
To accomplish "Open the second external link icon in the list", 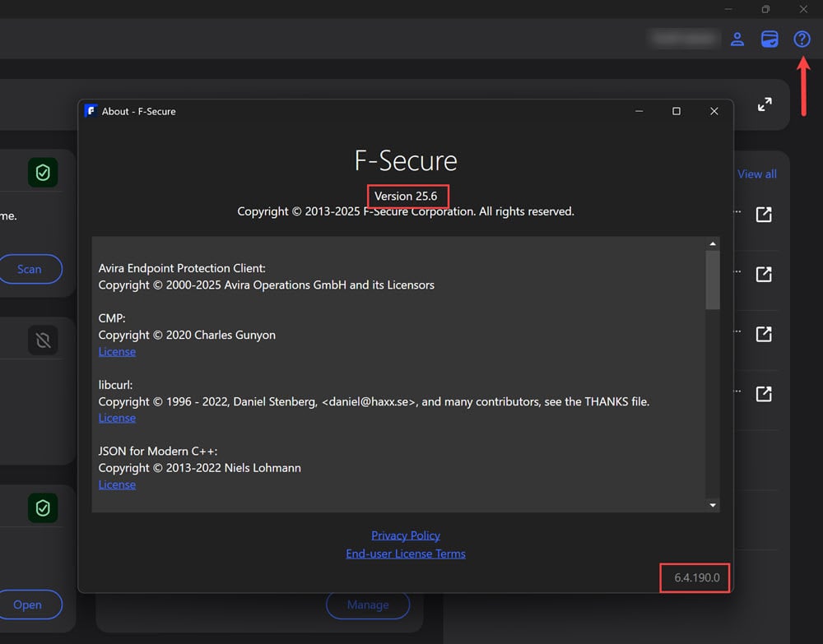I will tap(764, 274).
